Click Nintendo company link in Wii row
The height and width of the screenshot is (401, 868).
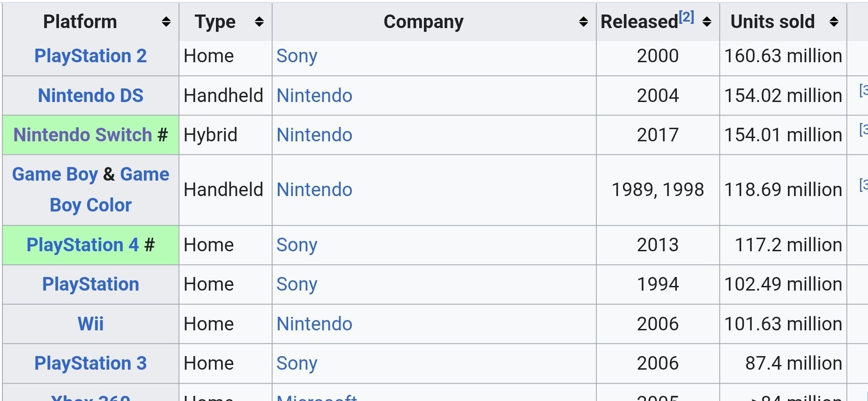coord(314,324)
